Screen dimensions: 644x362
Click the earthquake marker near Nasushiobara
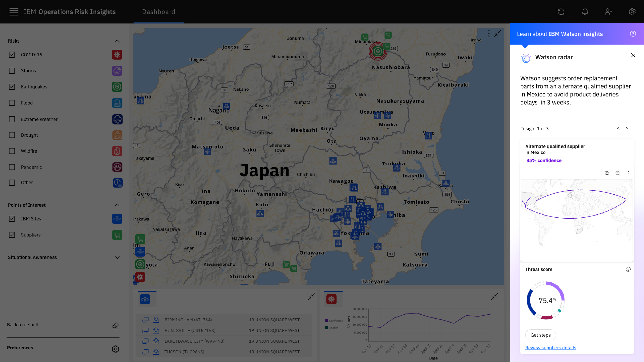378,51
